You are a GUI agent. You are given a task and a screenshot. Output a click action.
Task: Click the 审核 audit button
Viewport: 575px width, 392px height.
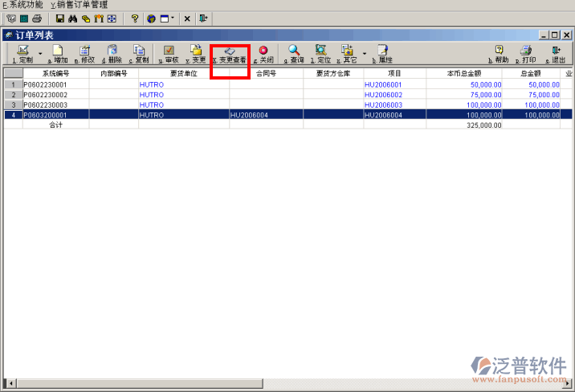(169, 55)
